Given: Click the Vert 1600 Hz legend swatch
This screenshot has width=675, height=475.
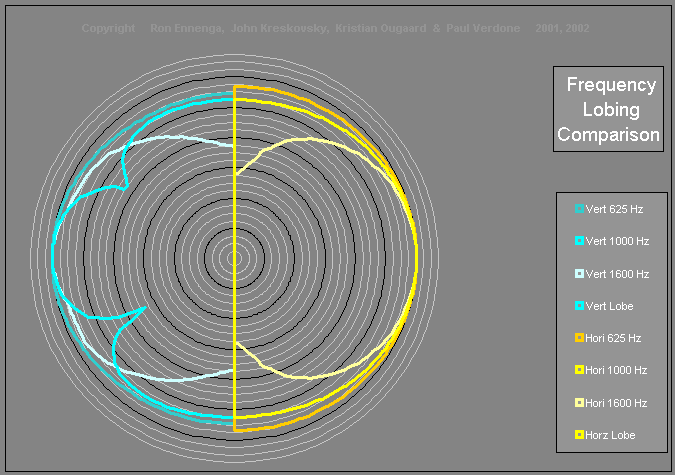Looking at the screenshot, I should pos(579,273).
